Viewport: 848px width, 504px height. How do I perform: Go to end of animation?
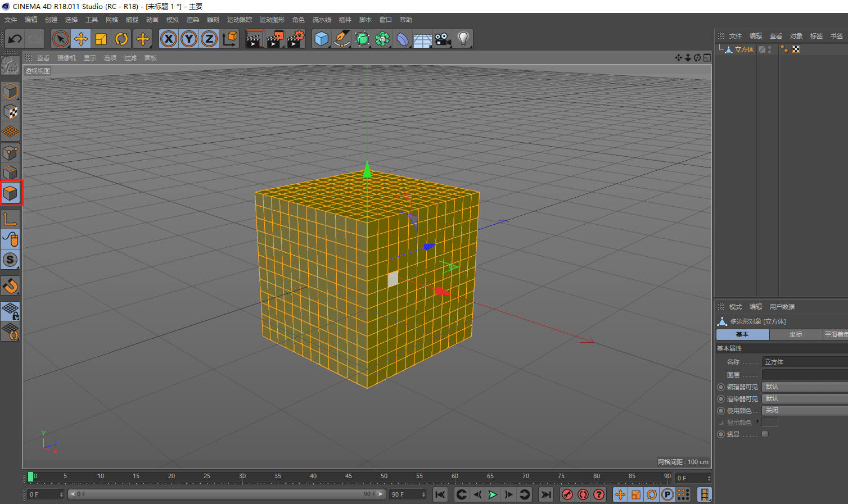pos(545,494)
